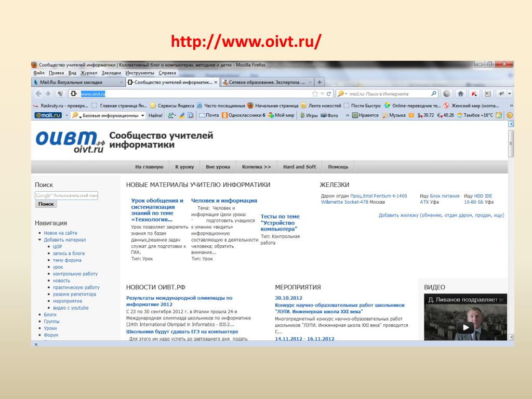
Task: Click the red Kaspersky icon in toolbar
Action: point(474,94)
